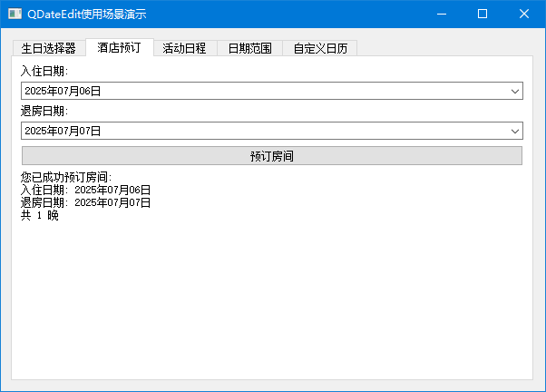Click the application icon in title bar

pyautogui.click(x=15, y=14)
